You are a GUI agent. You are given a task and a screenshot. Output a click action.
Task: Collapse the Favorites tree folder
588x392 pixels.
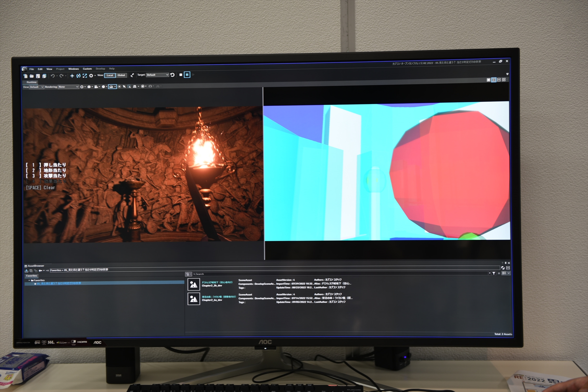(29, 280)
